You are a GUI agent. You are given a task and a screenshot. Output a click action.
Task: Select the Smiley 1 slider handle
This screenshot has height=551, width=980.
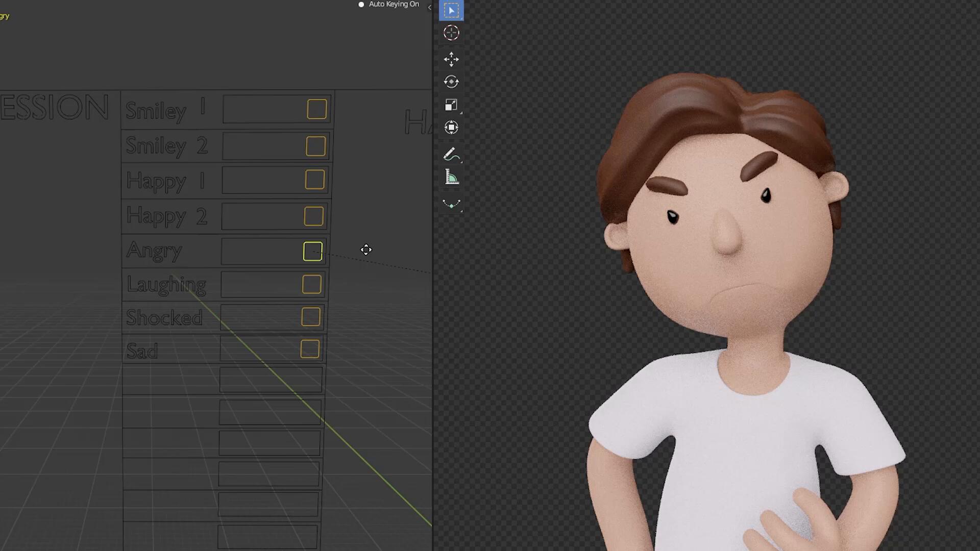click(x=317, y=109)
